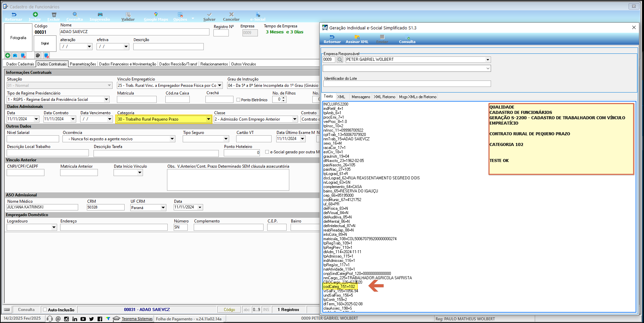Click the Cancelar X icon
The image size is (644, 323).
click(x=231, y=15)
